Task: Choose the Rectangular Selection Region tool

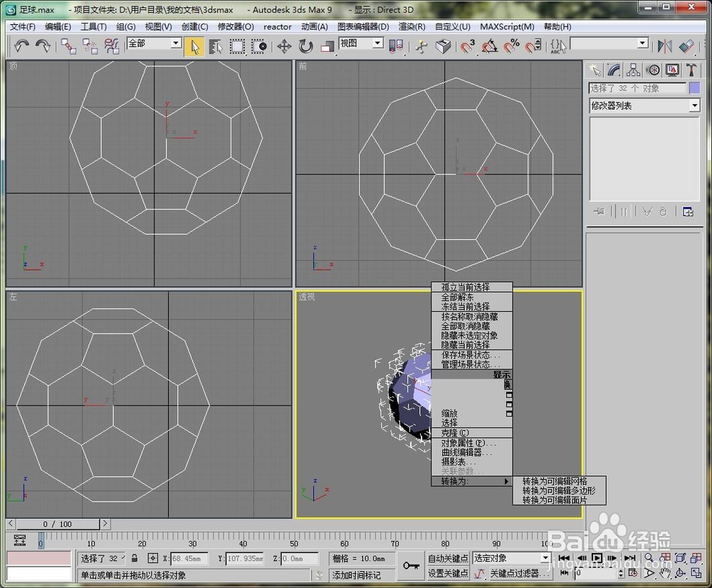Action: tap(237, 47)
